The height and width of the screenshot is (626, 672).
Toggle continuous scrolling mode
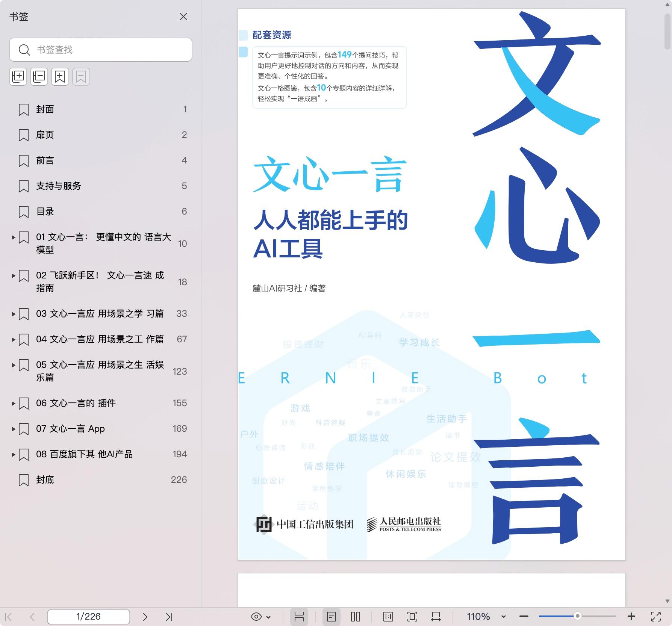299,617
